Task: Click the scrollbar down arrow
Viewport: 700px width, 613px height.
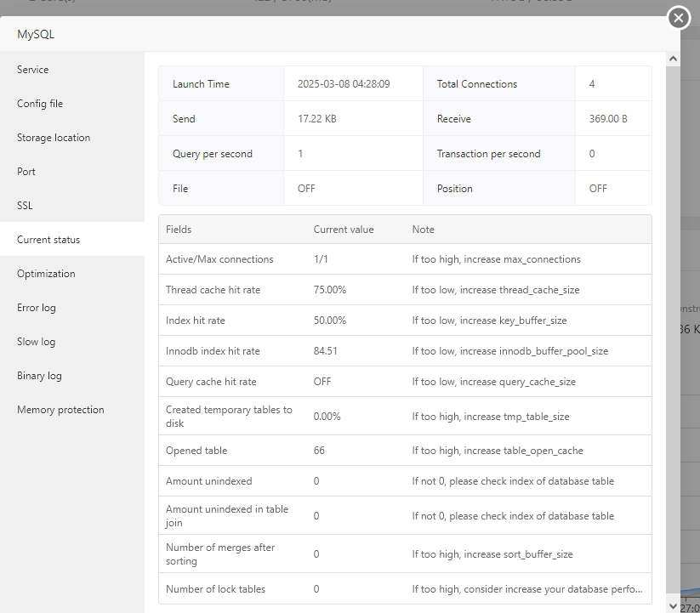Action: coord(673,605)
